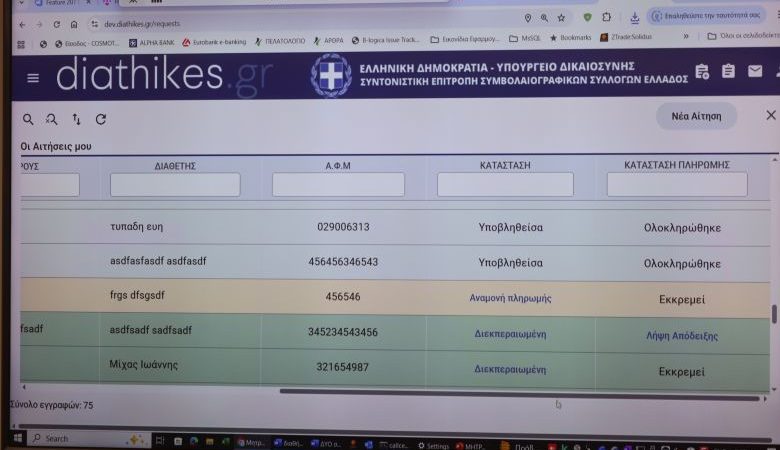
Task: Click the sort arrows icon in grid toolbar
Action: [x=76, y=120]
